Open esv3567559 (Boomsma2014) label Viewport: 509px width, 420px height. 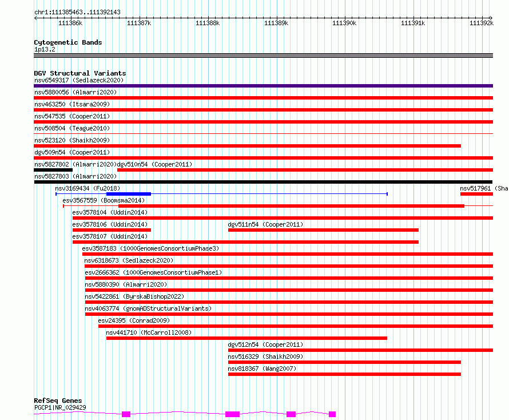[104, 200]
